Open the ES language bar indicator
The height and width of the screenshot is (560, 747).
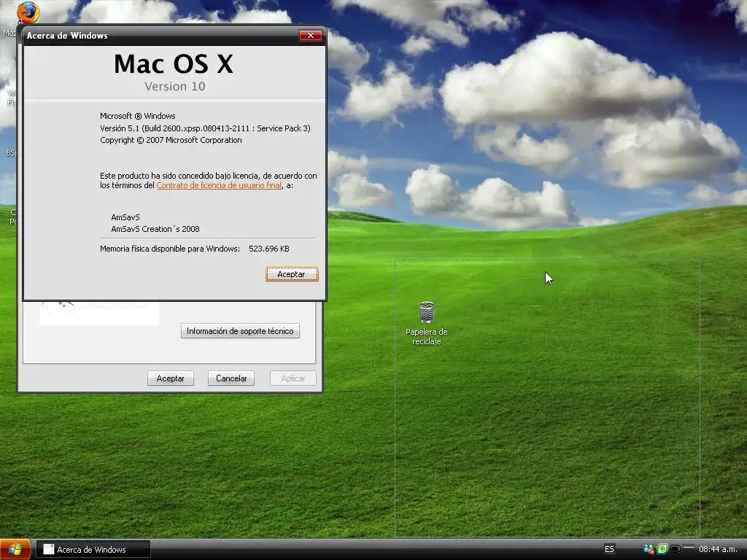click(609, 549)
